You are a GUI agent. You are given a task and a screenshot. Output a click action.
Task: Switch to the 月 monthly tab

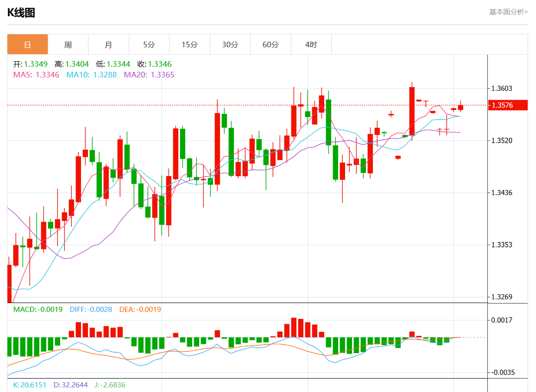[x=108, y=44]
